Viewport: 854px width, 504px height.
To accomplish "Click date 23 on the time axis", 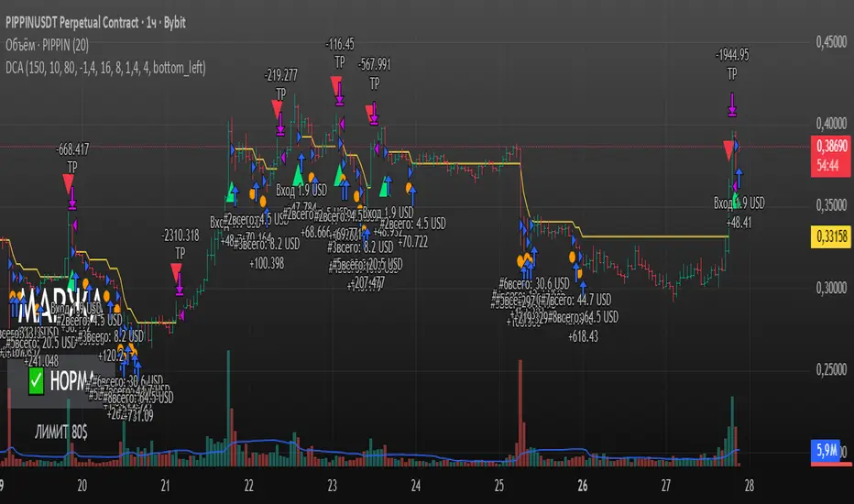I will tap(333, 486).
